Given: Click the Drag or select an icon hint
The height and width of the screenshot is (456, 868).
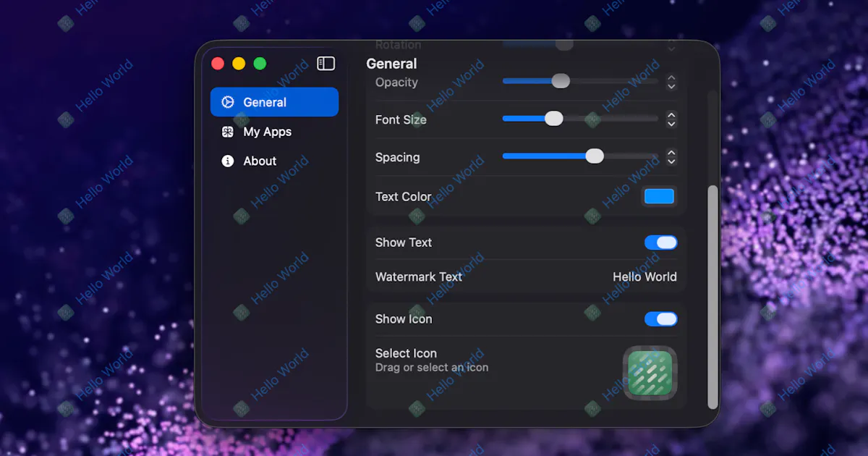Looking at the screenshot, I should 432,368.
